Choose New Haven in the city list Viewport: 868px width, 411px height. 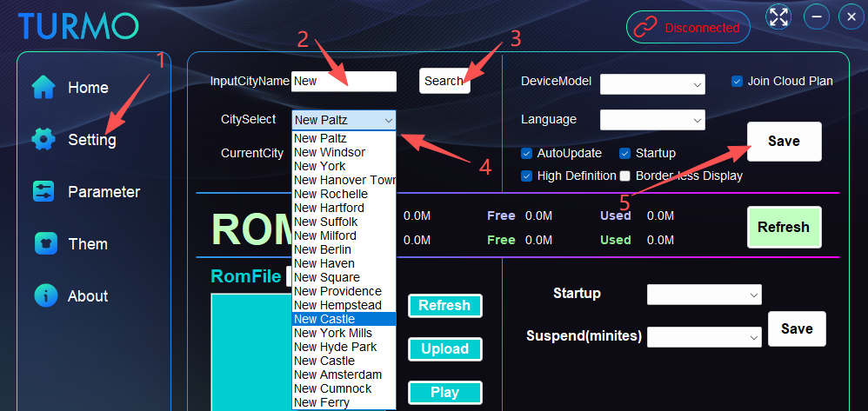324,263
